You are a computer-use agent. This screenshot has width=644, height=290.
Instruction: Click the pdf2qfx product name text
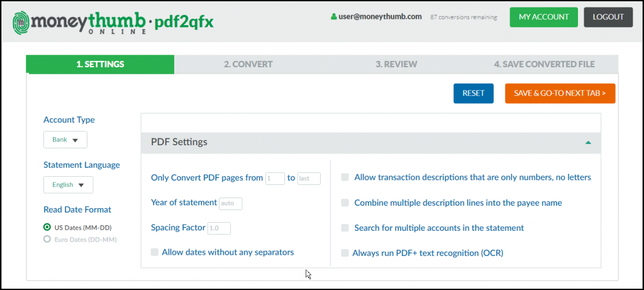click(184, 21)
